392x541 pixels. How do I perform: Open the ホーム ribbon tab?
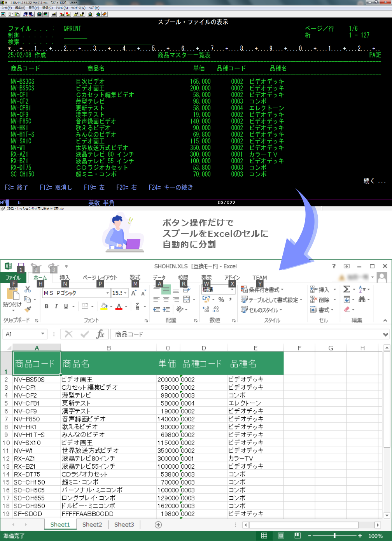(40, 277)
